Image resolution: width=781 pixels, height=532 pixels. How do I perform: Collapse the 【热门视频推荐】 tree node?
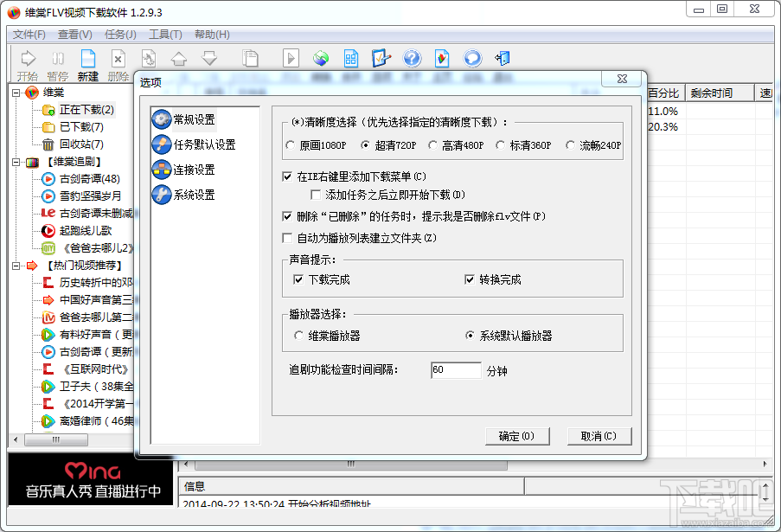point(16,266)
